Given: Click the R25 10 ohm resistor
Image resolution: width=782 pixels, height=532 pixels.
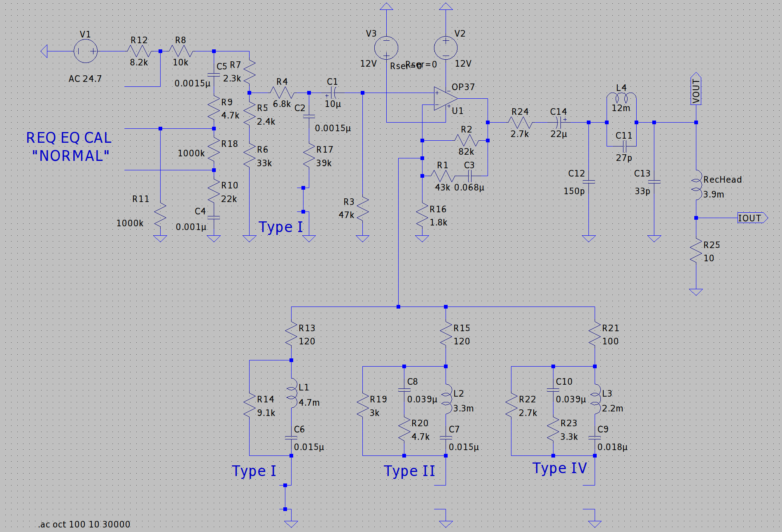Looking at the screenshot, I should (696, 251).
